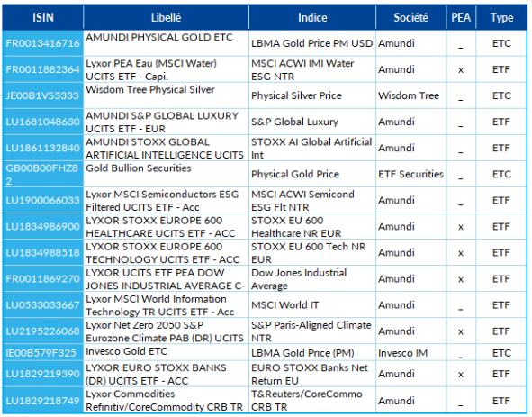Click LYXOR STOXX EUROPE 600 HEALTHCARE label
The height and width of the screenshot is (417, 532).
[x=160, y=227]
